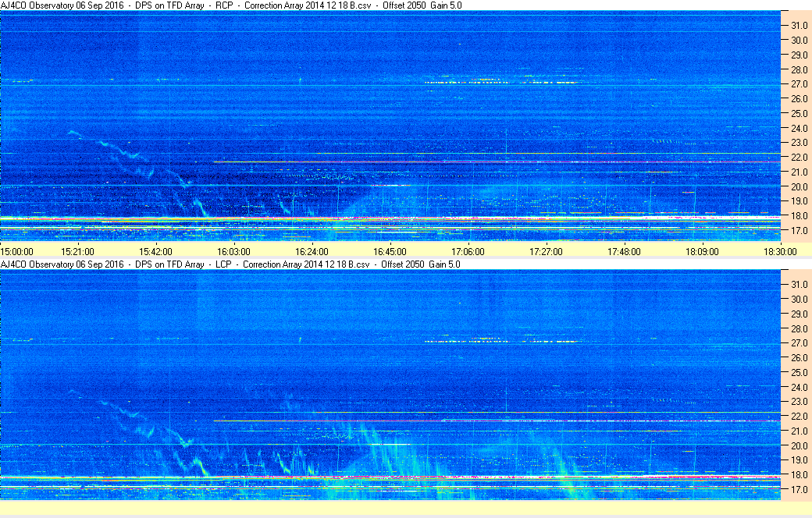Select the 16:45:00 time marker
The image size is (812, 518).
tap(390, 252)
